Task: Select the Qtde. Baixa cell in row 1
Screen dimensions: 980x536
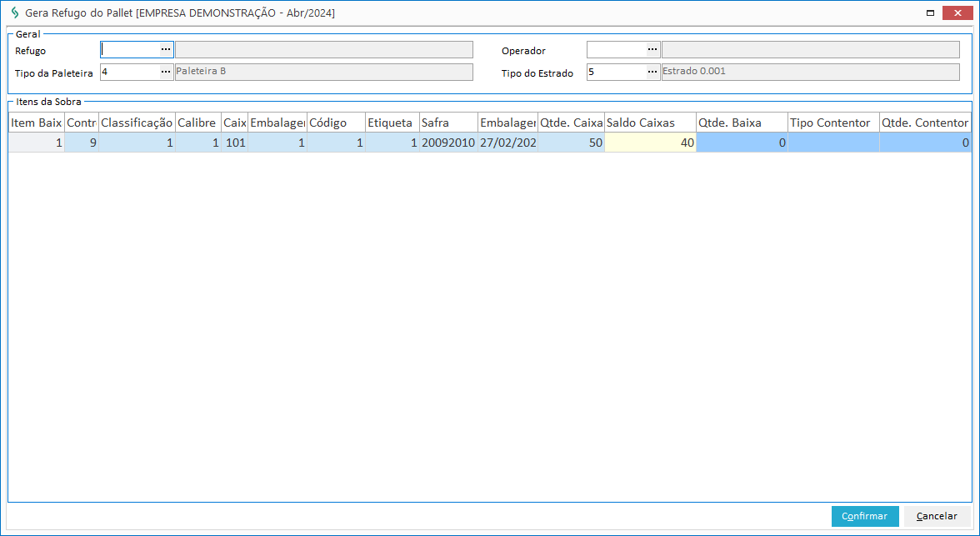Action: pos(742,143)
